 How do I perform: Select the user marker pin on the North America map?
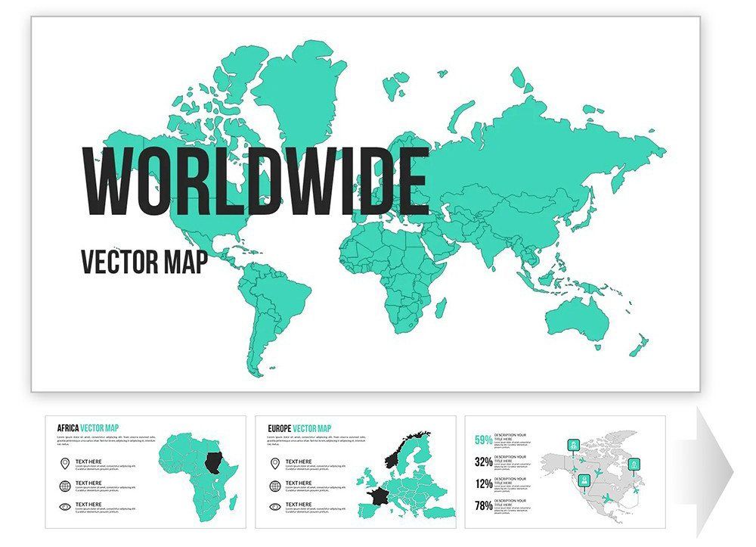584,480
